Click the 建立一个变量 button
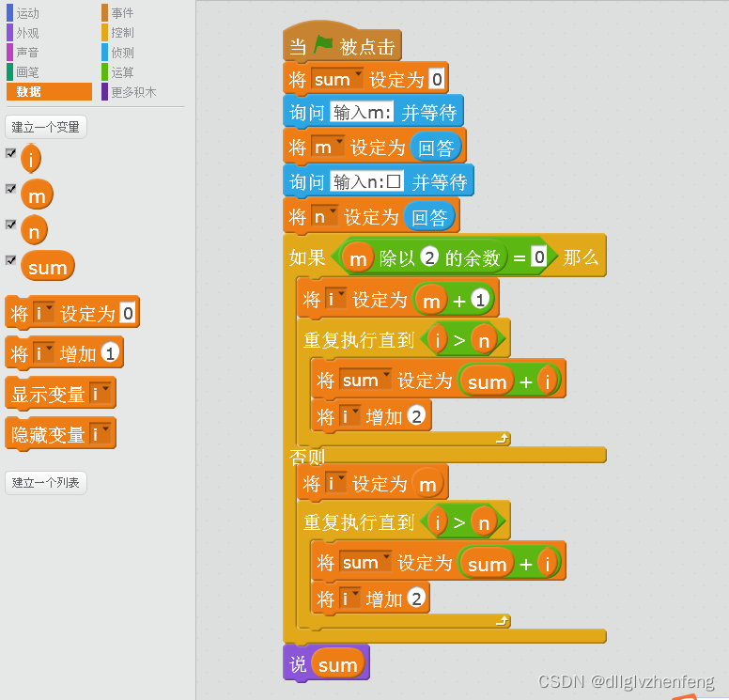Image resolution: width=729 pixels, height=700 pixels. pos(45,127)
